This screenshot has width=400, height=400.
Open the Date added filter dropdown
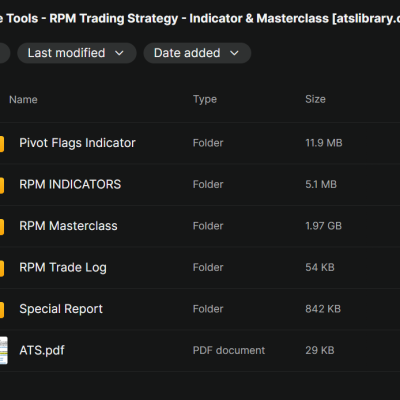coord(197,53)
